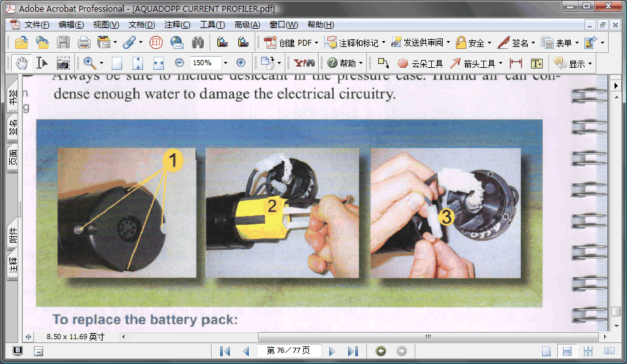
Task: Click the zoom out minus button
Action: [x=180, y=63]
